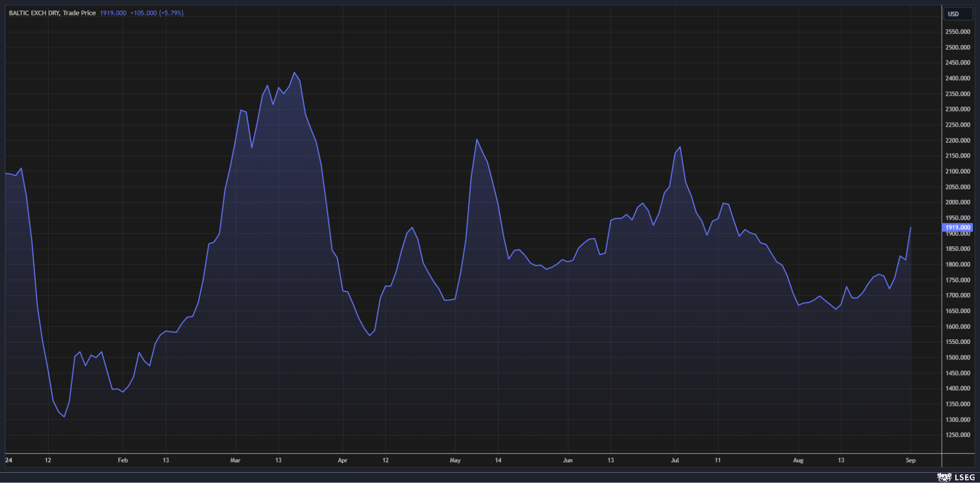Click the 24 label on time axis
The width and height of the screenshot is (980, 483).
(x=9, y=460)
